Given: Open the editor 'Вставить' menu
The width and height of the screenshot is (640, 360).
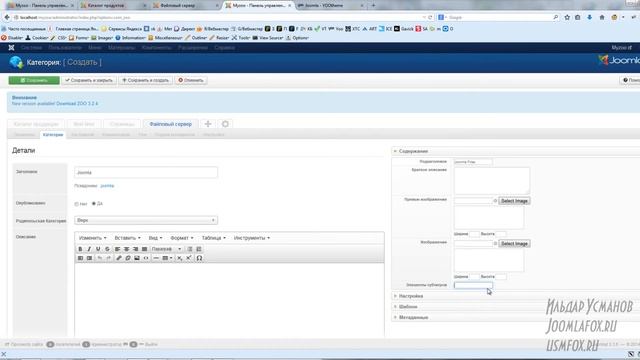Looking at the screenshot, I should (x=127, y=238).
